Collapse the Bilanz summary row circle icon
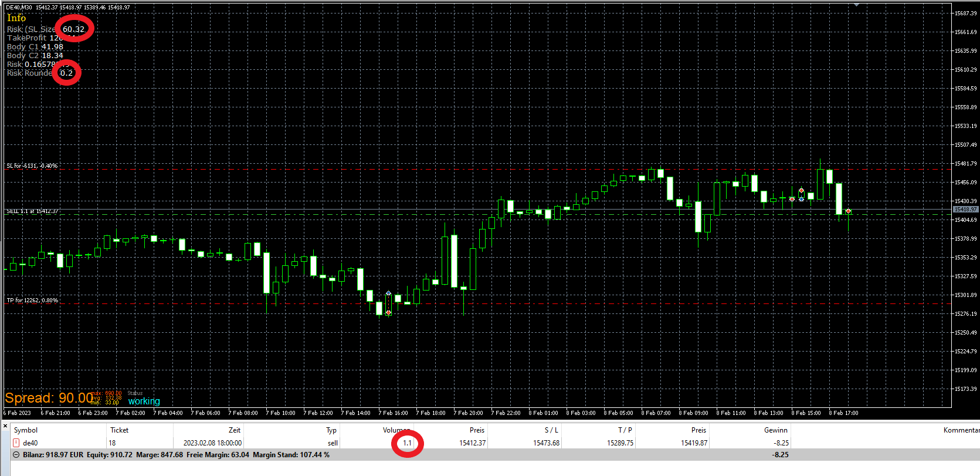Screen dimensions: 980x476 tap(16, 455)
